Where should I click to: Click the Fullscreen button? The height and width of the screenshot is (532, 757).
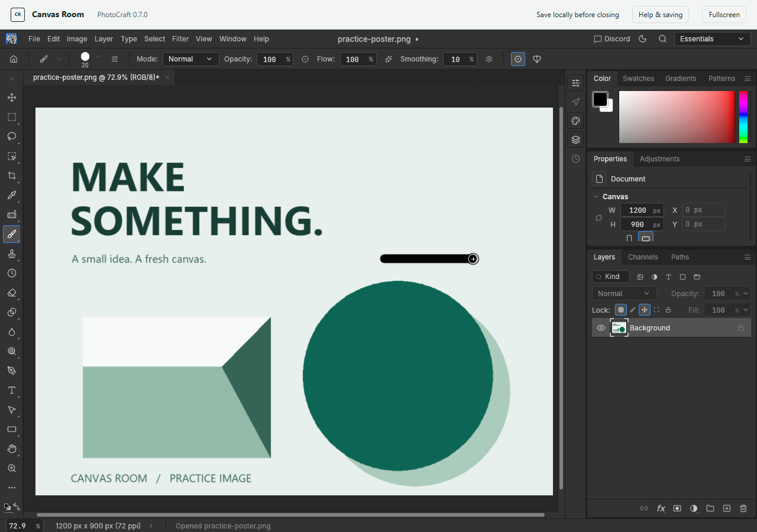724,15
